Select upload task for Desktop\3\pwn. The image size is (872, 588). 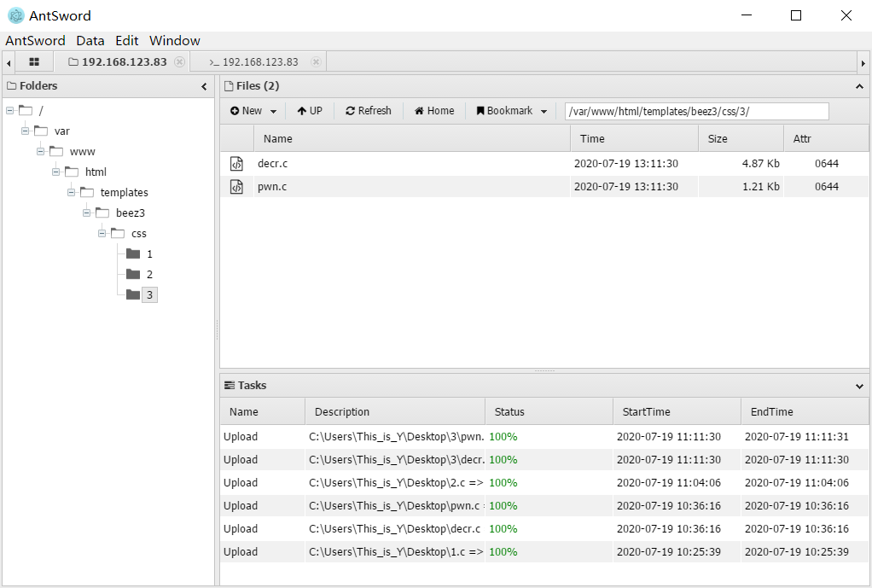click(x=544, y=437)
